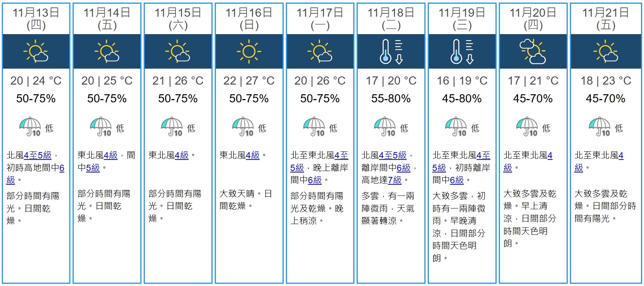Screen dimensions: 644x286
Task: Click the cloudy weather icon for November 20
Action: tap(533, 52)
